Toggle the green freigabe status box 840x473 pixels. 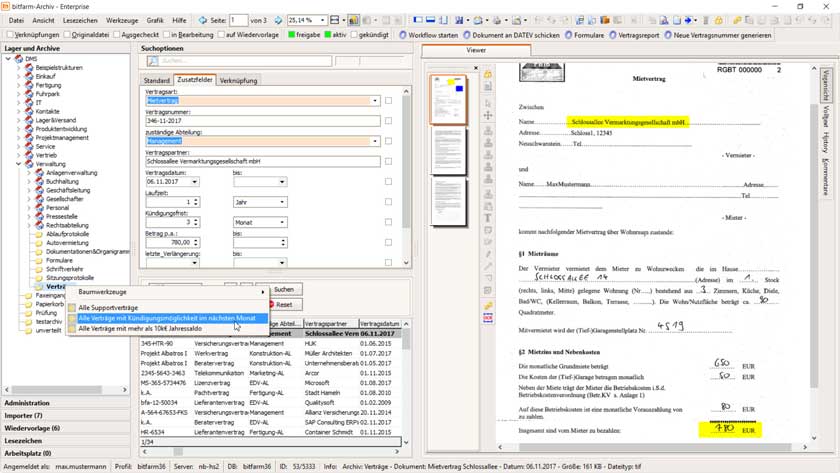[291, 35]
